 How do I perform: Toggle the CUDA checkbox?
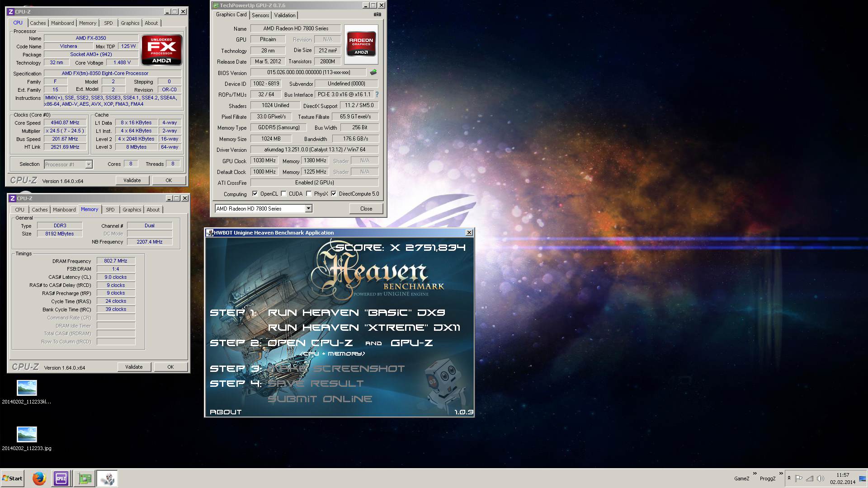283,194
